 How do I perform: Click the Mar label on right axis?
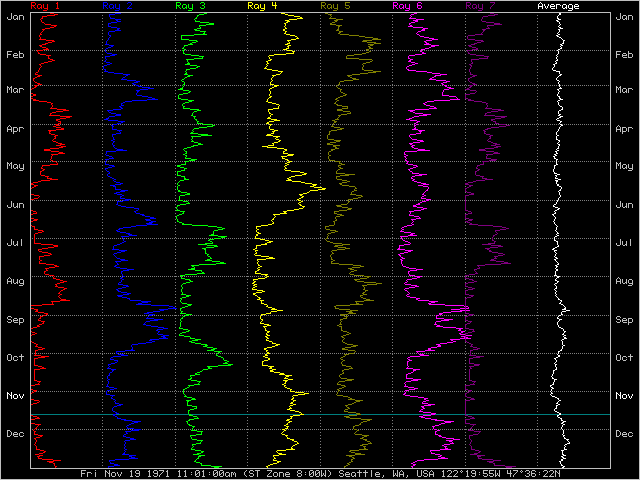(x=624, y=91)
